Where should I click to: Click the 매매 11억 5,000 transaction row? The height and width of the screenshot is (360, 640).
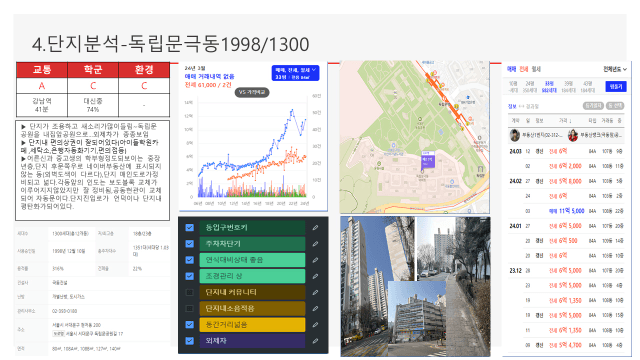coord(566,211)
